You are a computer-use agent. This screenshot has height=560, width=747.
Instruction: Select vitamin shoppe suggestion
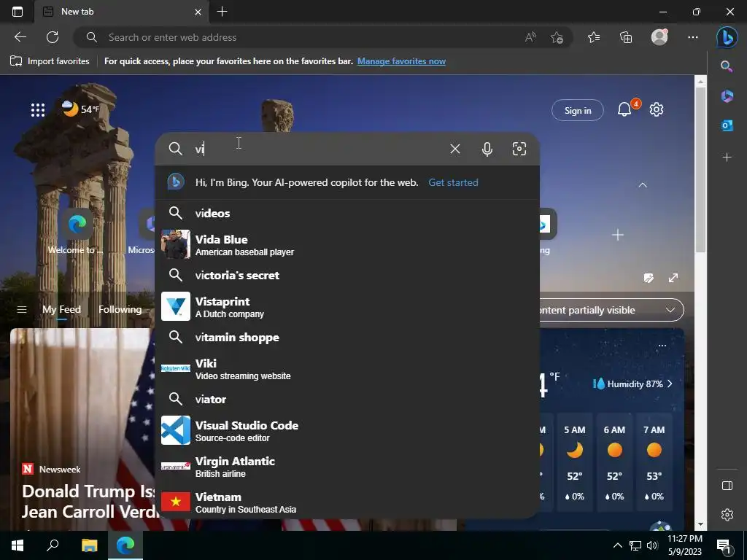tap(347, 337)
